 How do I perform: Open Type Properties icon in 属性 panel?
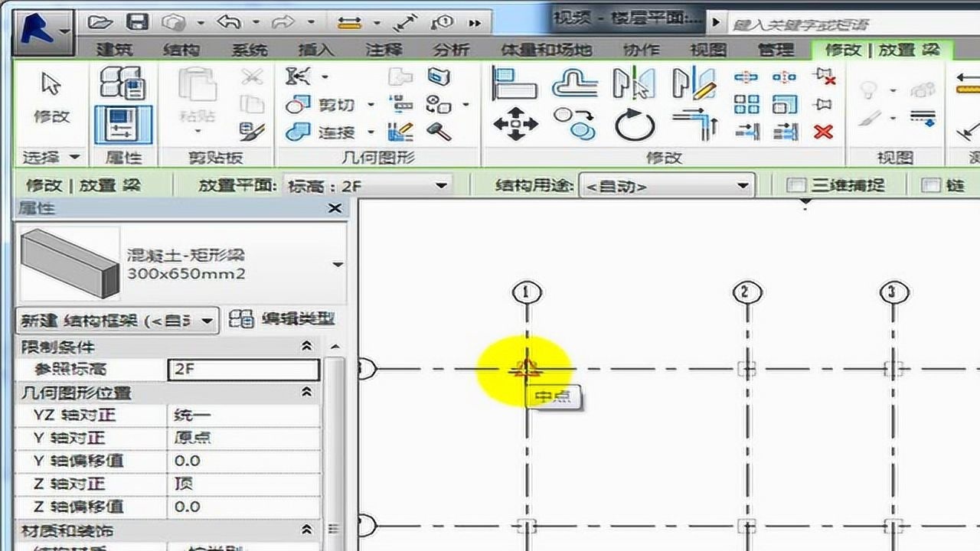pos(122,83)
